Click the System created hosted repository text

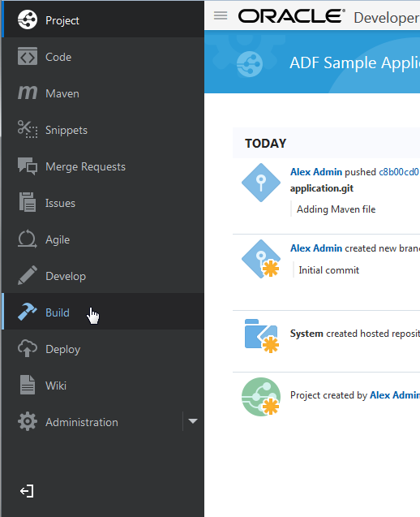[355, 334]
